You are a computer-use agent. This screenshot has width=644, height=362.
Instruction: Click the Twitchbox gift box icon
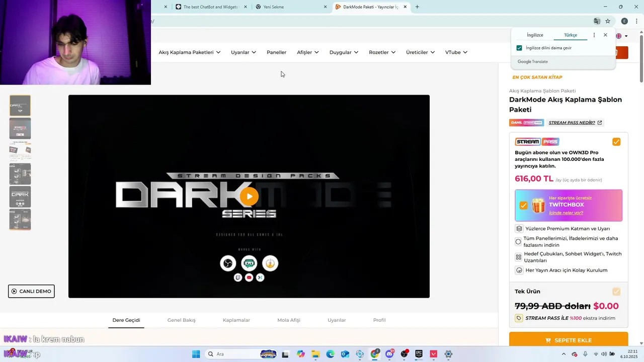(x=538, y=205)
